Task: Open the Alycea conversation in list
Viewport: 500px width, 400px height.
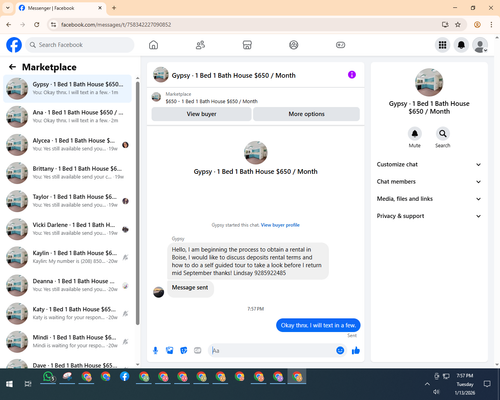Action: point(67,145)
